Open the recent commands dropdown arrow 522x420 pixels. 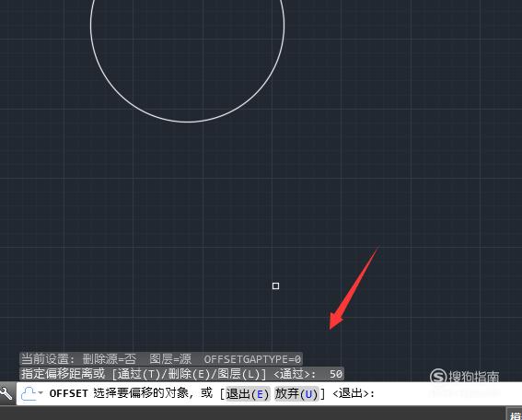pyautogui.click(x=41, y=393)
